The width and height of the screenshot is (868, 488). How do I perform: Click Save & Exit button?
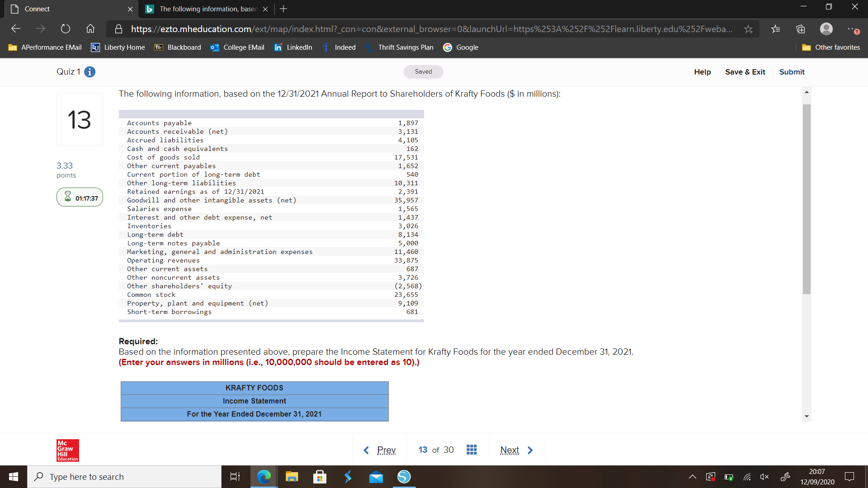coord(745,72)
